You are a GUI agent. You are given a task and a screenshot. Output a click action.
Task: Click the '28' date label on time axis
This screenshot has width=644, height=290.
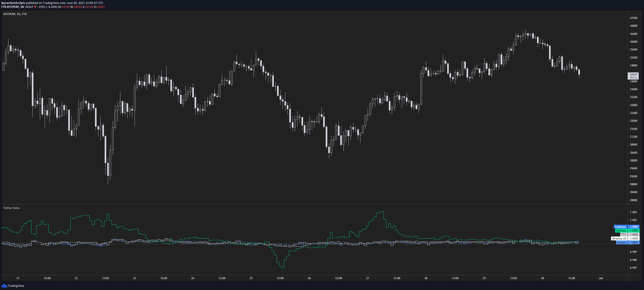(426, 278)
